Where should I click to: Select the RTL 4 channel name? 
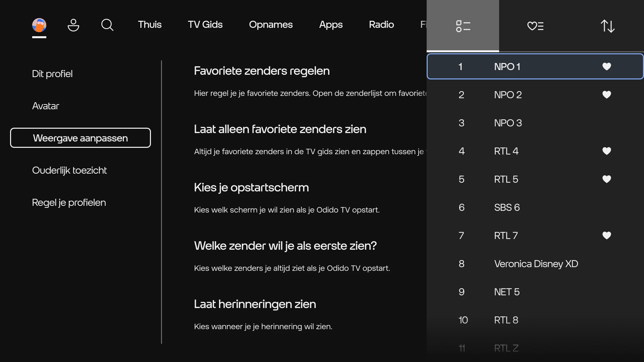[506, 151]
